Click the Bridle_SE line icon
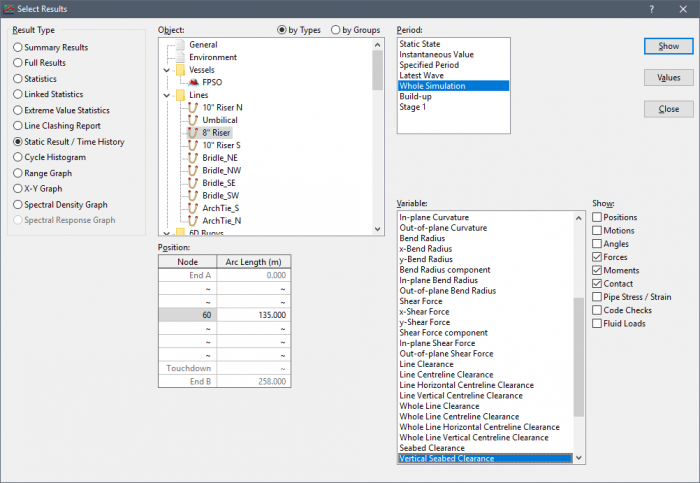700x483 pixels. (x=193, y=183)
